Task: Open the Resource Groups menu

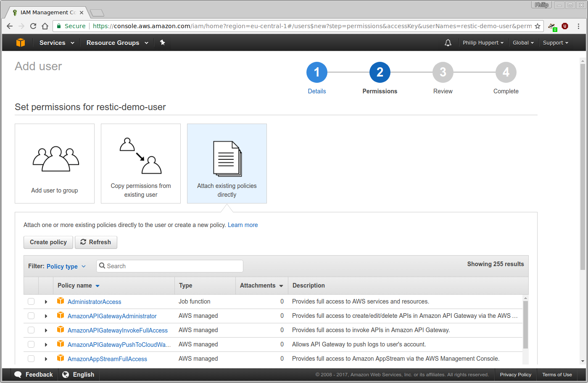Action: [117, 42]
